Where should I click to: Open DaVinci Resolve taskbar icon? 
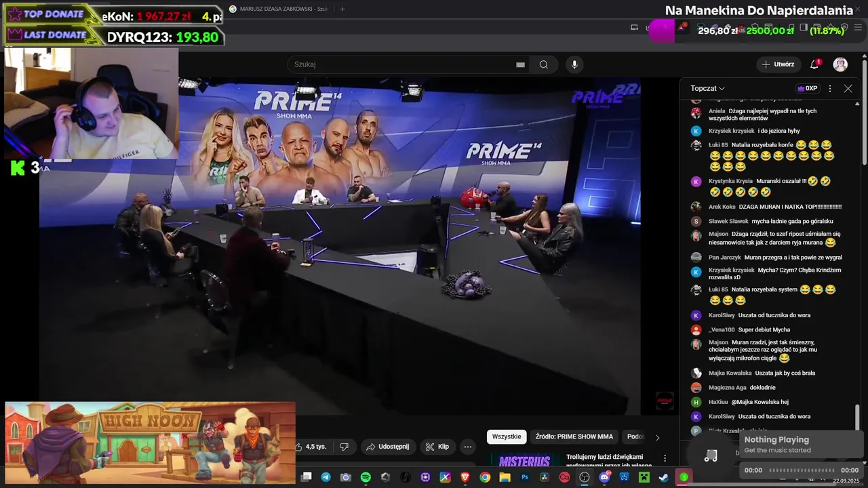(x=545, y=477)
